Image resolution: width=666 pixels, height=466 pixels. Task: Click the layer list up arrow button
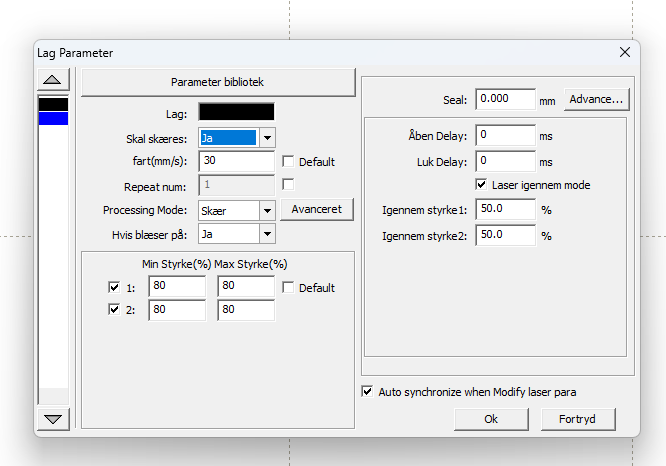pyautogui.click(x=53, y=79)
